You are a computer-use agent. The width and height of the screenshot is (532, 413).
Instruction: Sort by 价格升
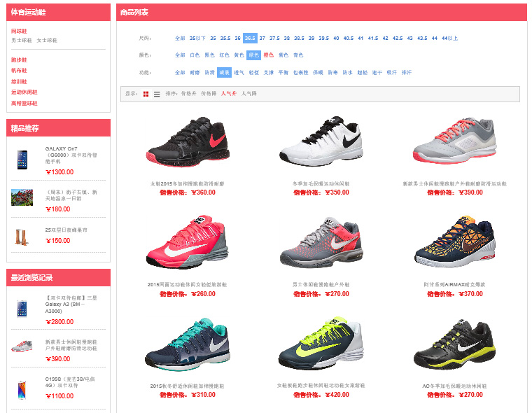click(188, 93)
